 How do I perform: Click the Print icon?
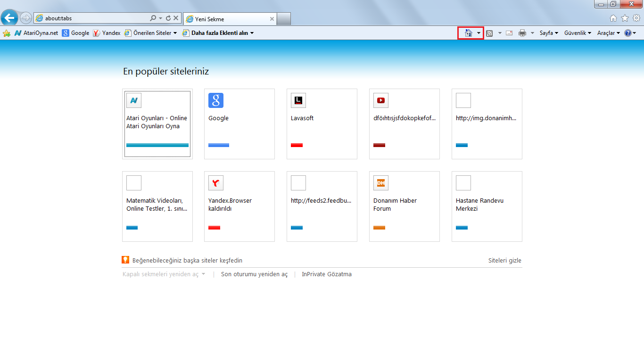pyautogui.click(x=522, y=33)
